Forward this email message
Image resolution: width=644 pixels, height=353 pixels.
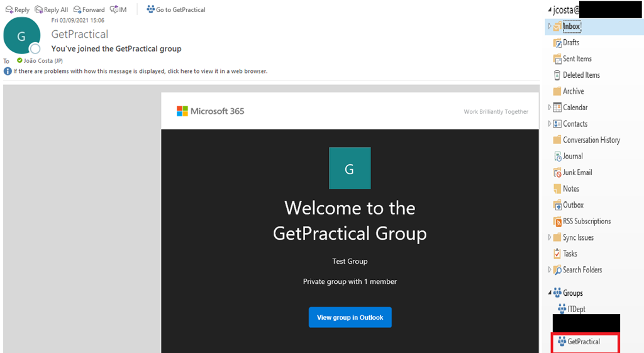click(89, 9)
